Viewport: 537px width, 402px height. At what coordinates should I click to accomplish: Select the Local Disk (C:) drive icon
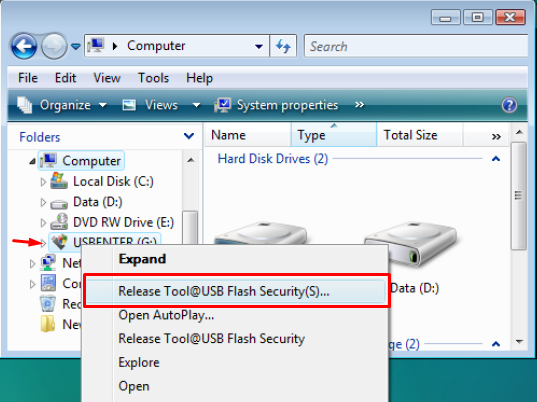pos(59,181)
